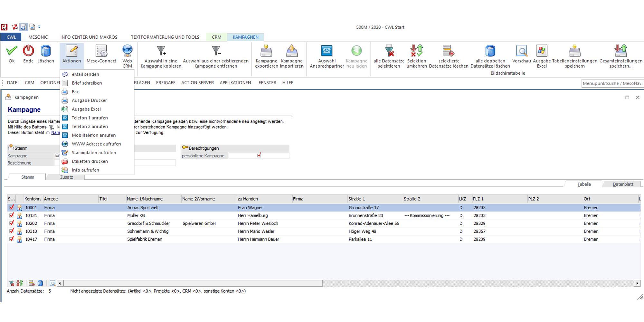Toggle selection checkbox for row 10001
Screen dimensions: 644x322
[12, 207]
